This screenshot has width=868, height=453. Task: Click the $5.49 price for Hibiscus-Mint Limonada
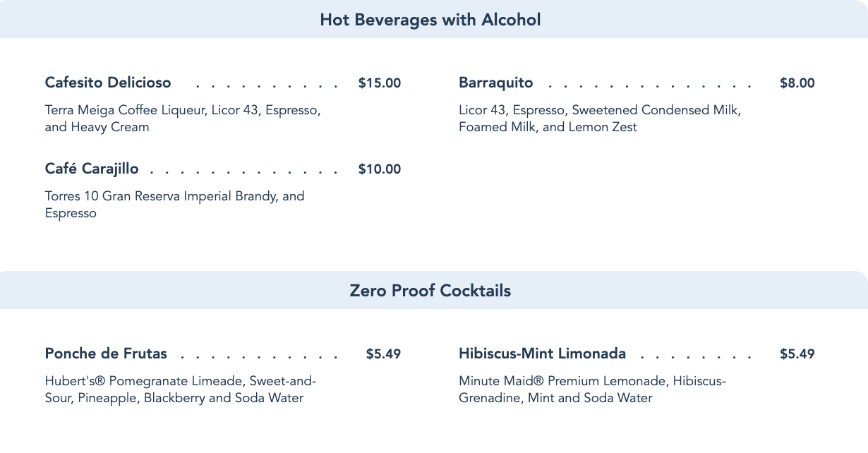[x=797, y=354]
